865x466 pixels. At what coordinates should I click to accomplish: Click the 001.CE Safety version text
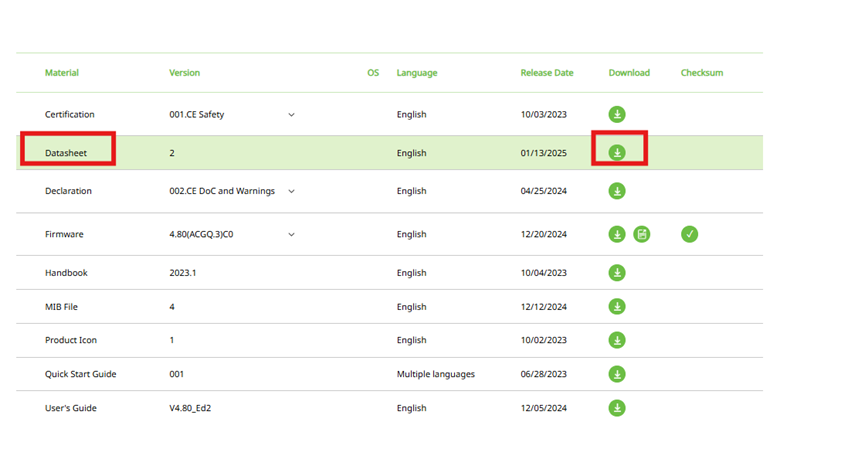coord(196,115)
